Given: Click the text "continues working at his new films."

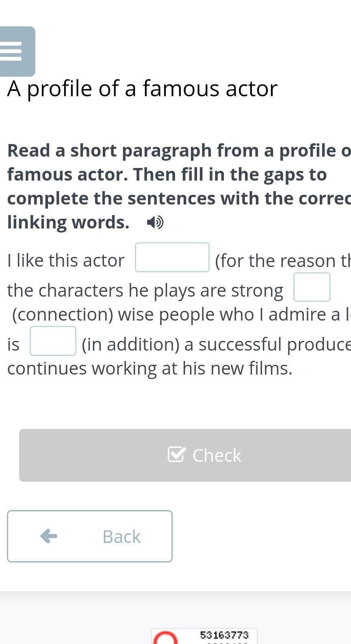Looking at the screenshot, I should coord(149,368).
